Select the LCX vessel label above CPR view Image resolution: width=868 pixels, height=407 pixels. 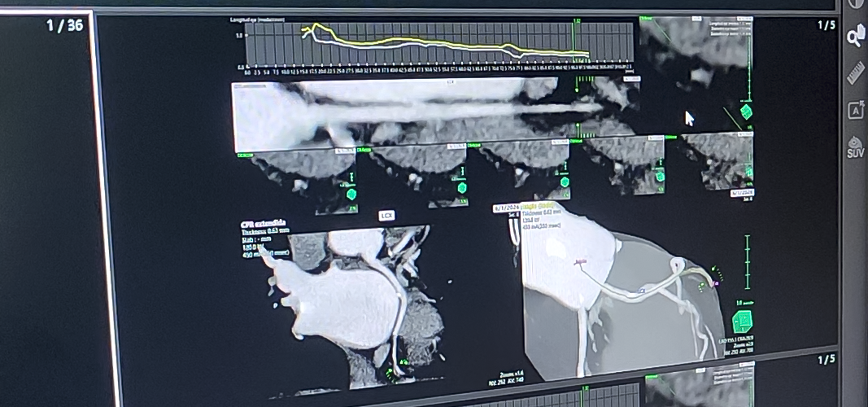coord(386,216)
